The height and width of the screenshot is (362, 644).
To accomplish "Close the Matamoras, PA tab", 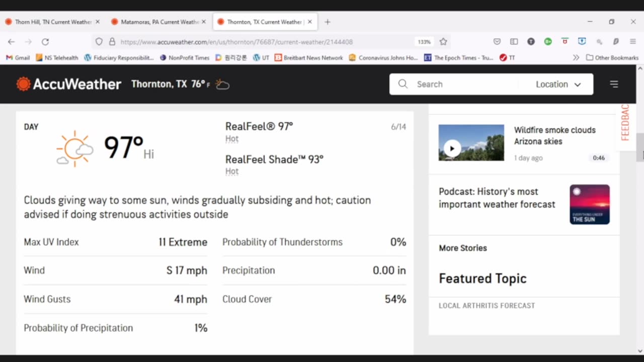I will 203,22.
